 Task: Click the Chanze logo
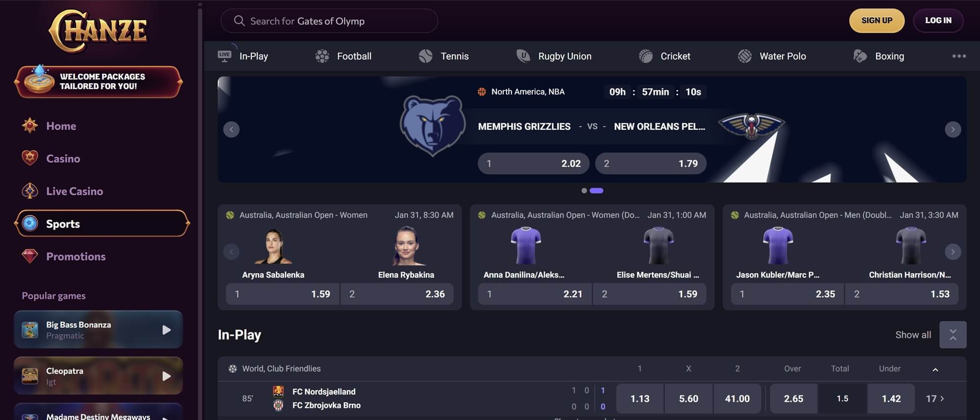[98, 30]
